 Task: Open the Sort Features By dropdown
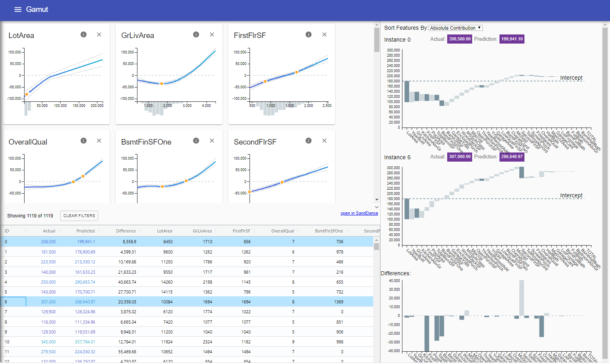click(x=456, y=28)
